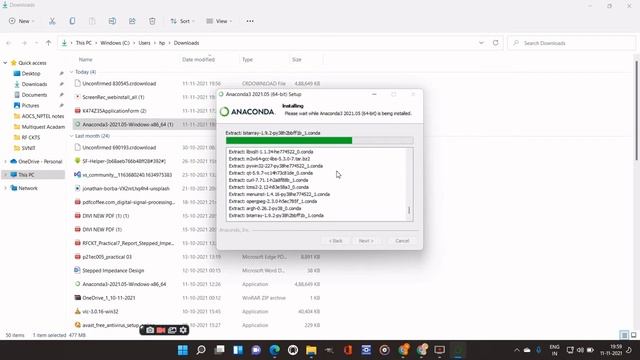Click Cancel in Anaconda Setup
The width and height of the screenshot is (640, 360).
[x=402, y=241]
